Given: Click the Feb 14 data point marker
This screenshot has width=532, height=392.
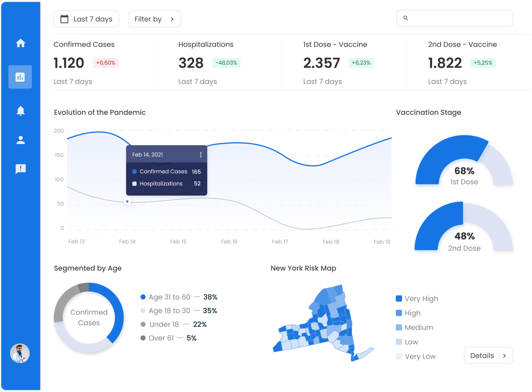Looking at the screenshot, I should pos(127,202).
